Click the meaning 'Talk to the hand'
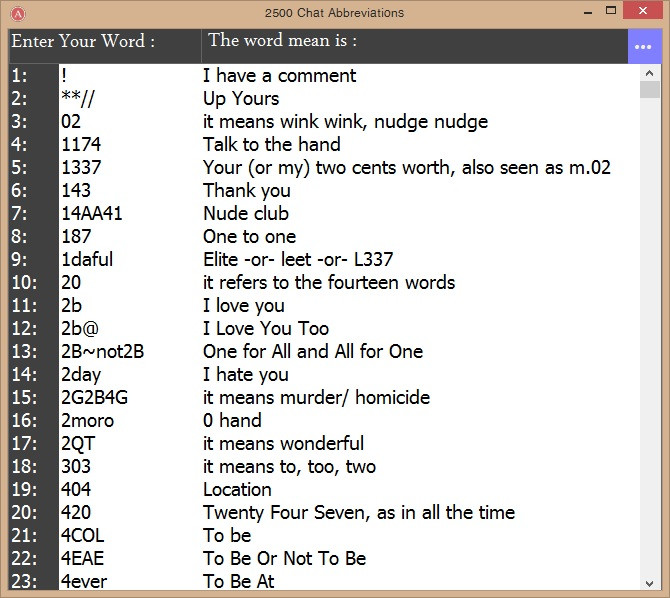The image size is (670, 598). (x=272, y=144)
